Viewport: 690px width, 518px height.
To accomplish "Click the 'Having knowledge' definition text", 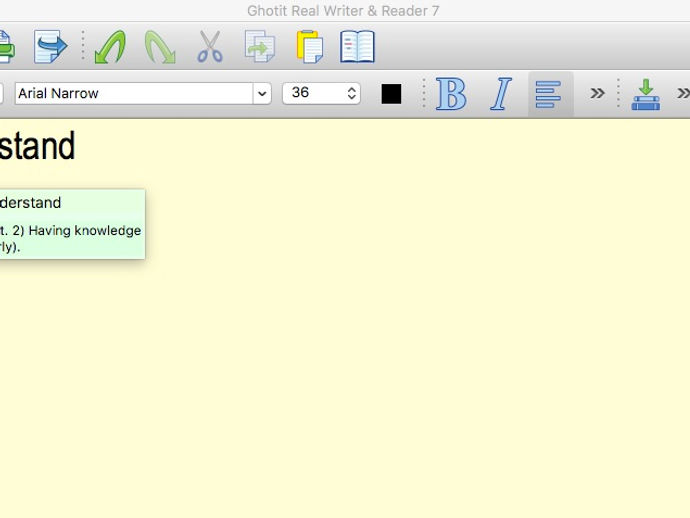I will click(x=85, y=231).
